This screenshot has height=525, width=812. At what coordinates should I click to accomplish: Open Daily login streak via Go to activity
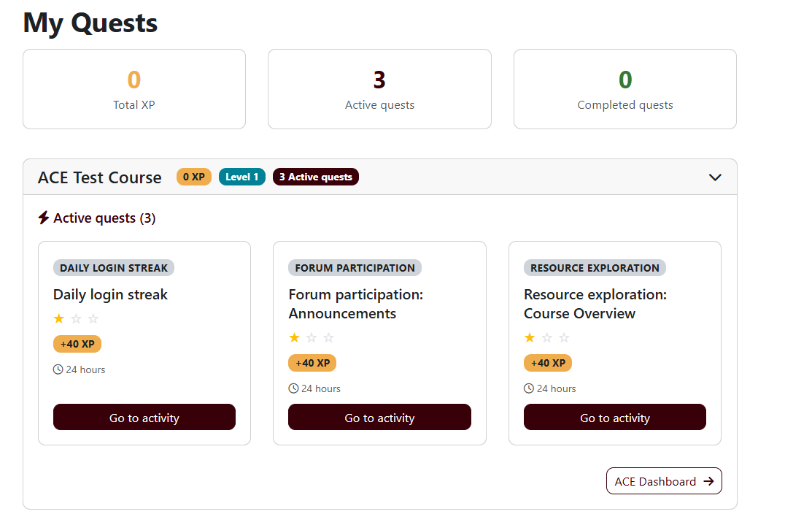point(144,418)
